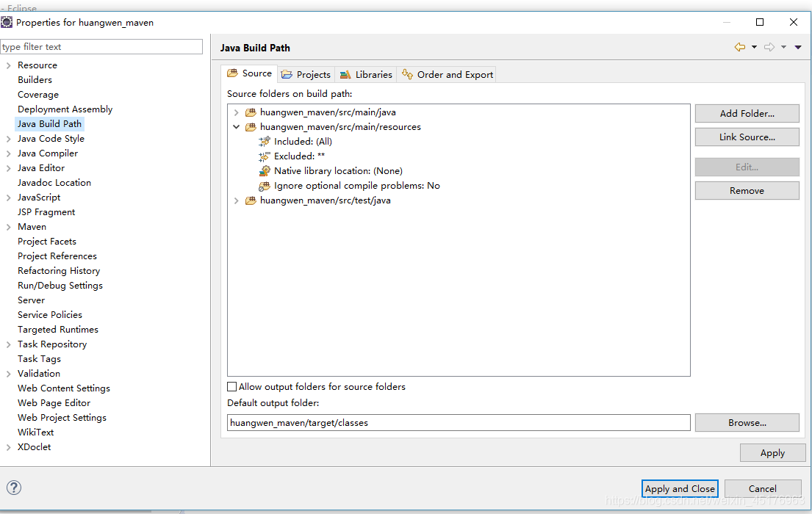Image resolution: width=812 pixels, height=514 pixels.
Task: Expand the Maven category
Action: coord(8,227)
